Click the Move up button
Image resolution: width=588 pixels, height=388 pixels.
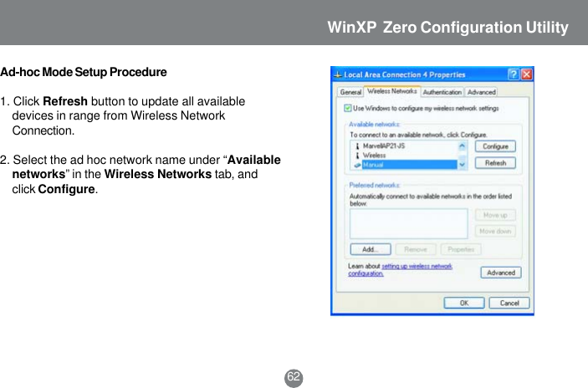pos(495,215)
